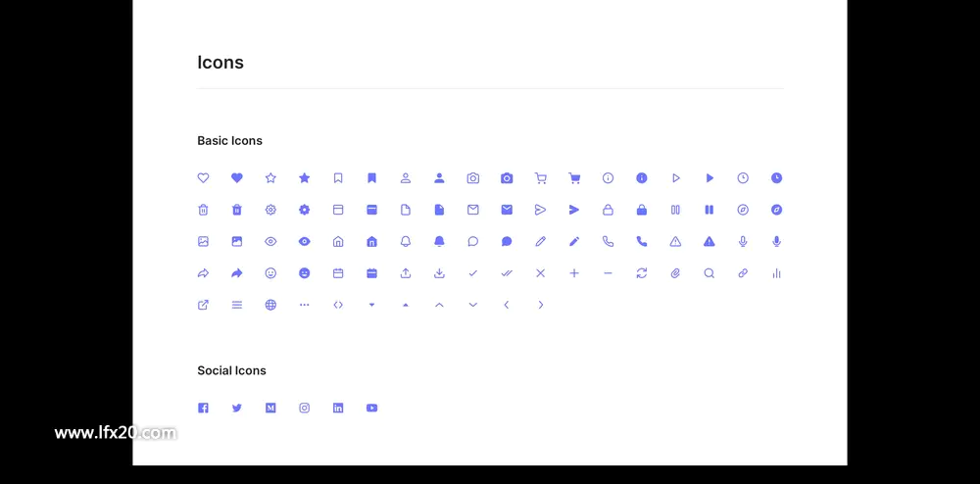Click the outlined heart icon
This screenshot has width=980, height=484.
click(x=203, y=178)
